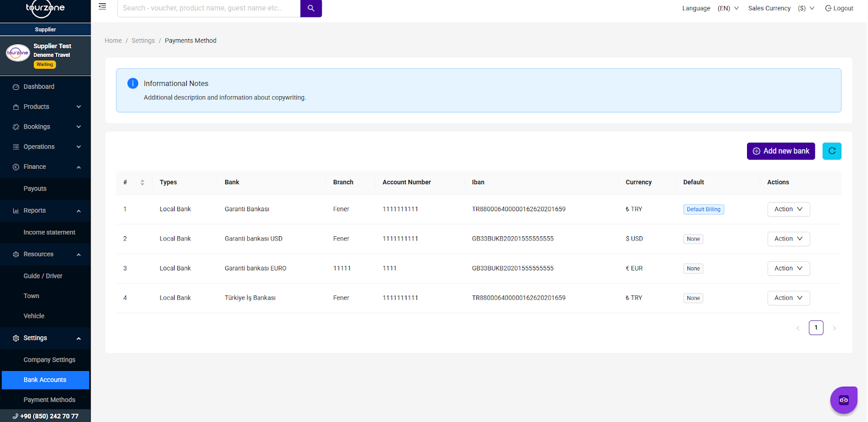
Task: Click the Resources sidebar icon
Action: (x=16, y=255)
